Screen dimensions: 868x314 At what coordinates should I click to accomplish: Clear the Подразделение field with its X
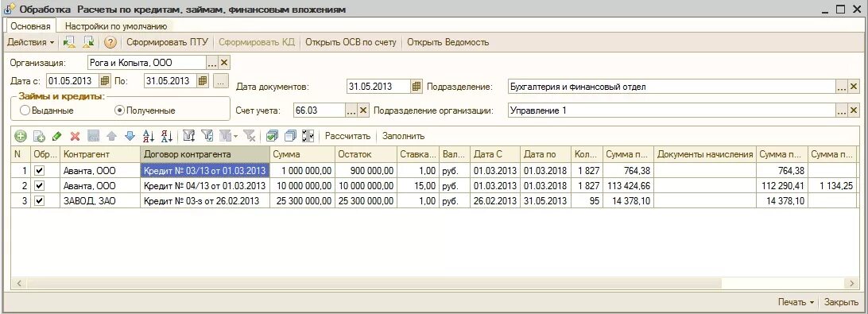(854, 87)
